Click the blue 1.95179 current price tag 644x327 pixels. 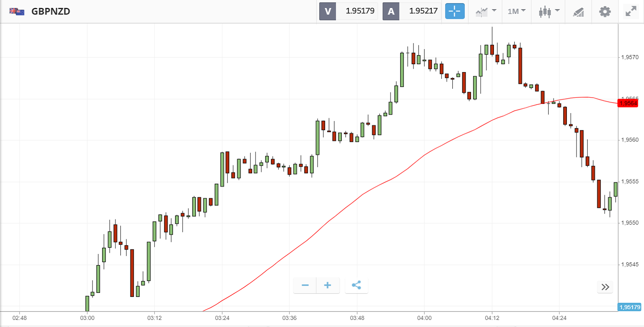click(629, 307)
